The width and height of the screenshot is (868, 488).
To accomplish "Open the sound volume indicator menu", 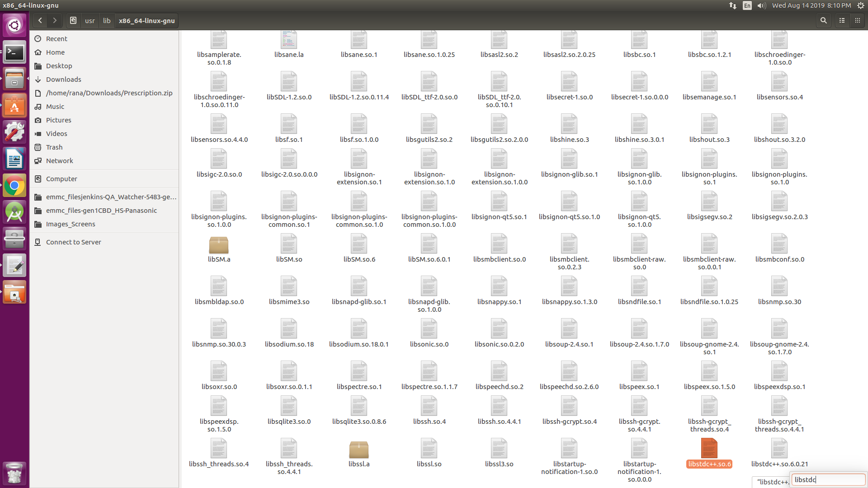I will 761,5.
